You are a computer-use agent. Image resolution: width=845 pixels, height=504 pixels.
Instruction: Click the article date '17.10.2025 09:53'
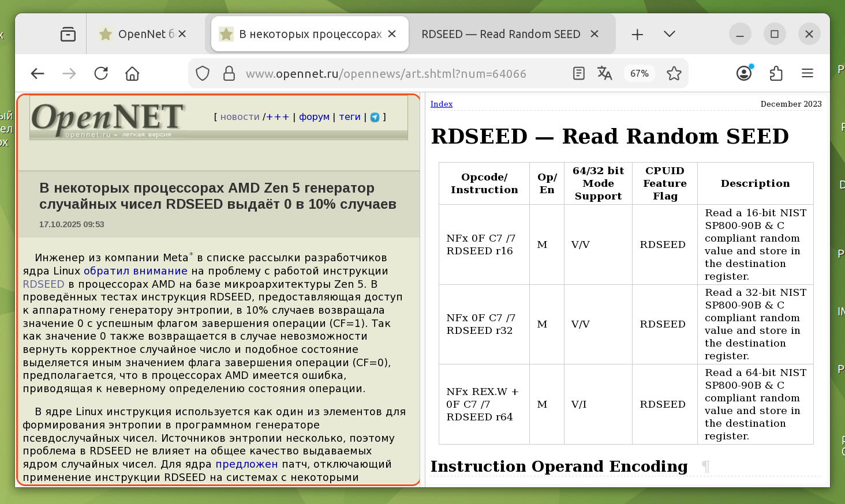coord(72,224)
